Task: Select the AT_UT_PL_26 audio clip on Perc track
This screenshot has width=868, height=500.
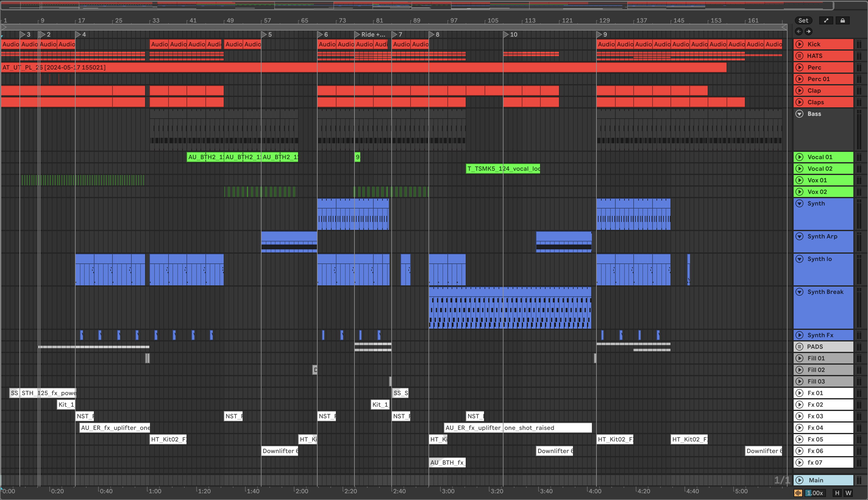Action: pos(364,67)
